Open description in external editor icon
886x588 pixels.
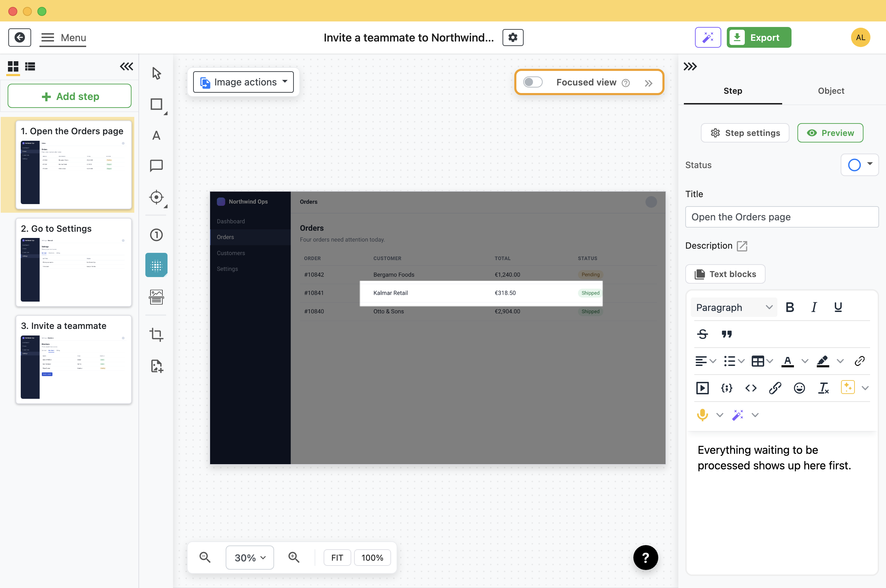742,246
